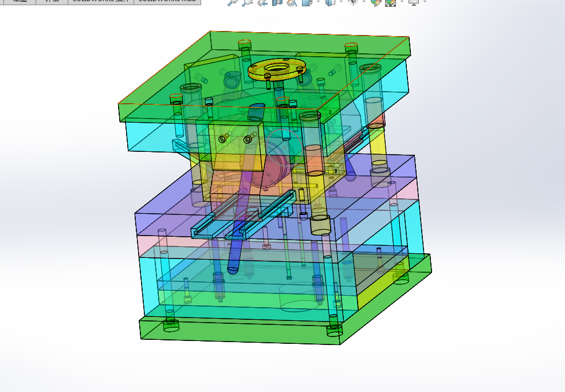
Task: Switch to the SOLIDWORKS MBD tab
Action: tap(167, 1)
